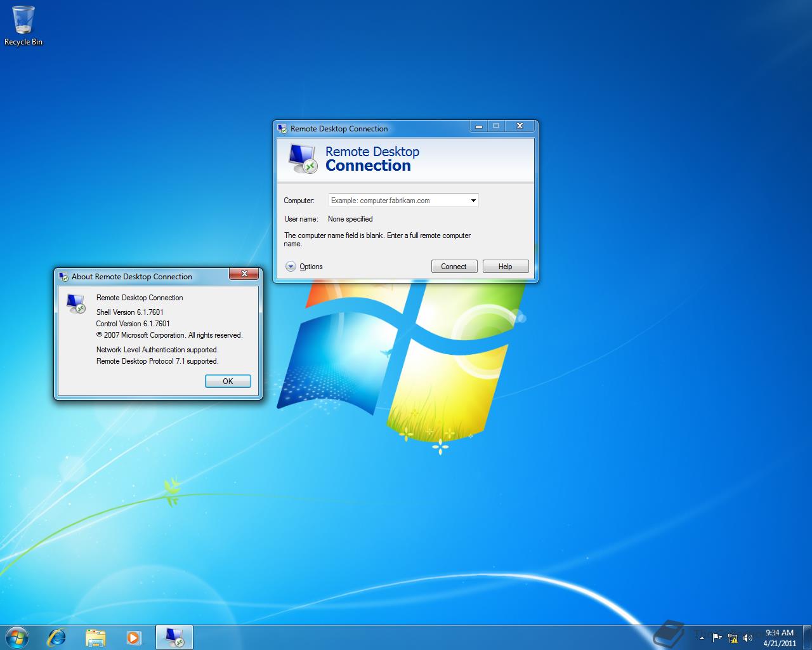The image size is (812, 650).
Task: Click the Connect button
Action: point(454,267)
